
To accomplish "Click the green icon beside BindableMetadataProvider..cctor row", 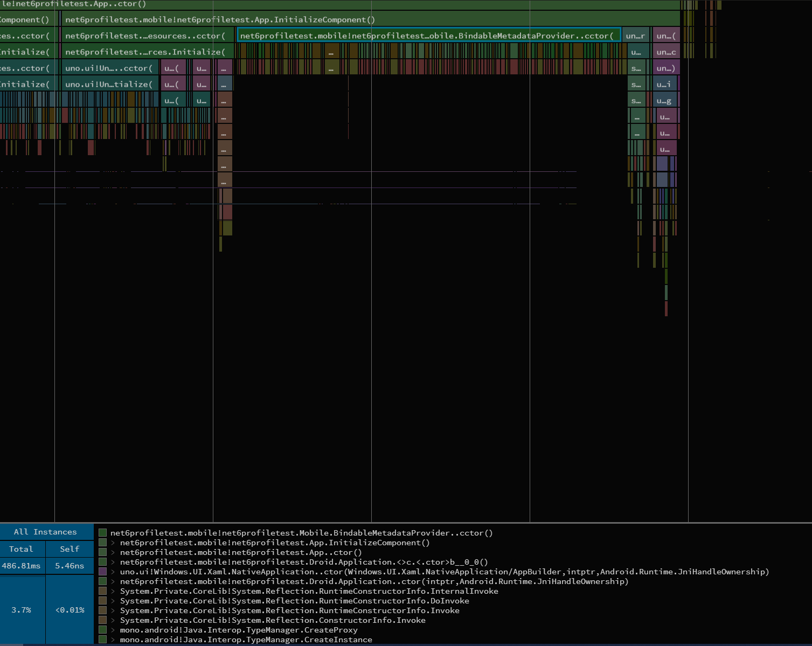I will coord(102,532).
